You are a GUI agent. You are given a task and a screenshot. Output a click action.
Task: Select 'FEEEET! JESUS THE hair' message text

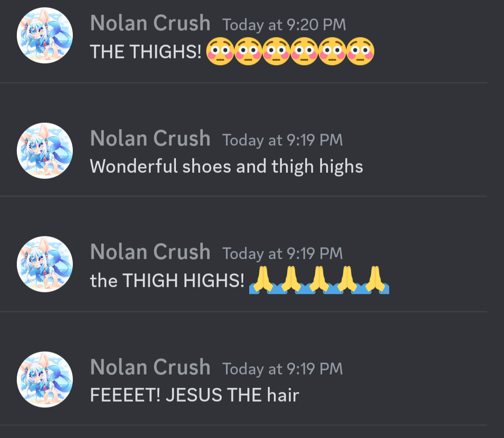pos(195,395)
